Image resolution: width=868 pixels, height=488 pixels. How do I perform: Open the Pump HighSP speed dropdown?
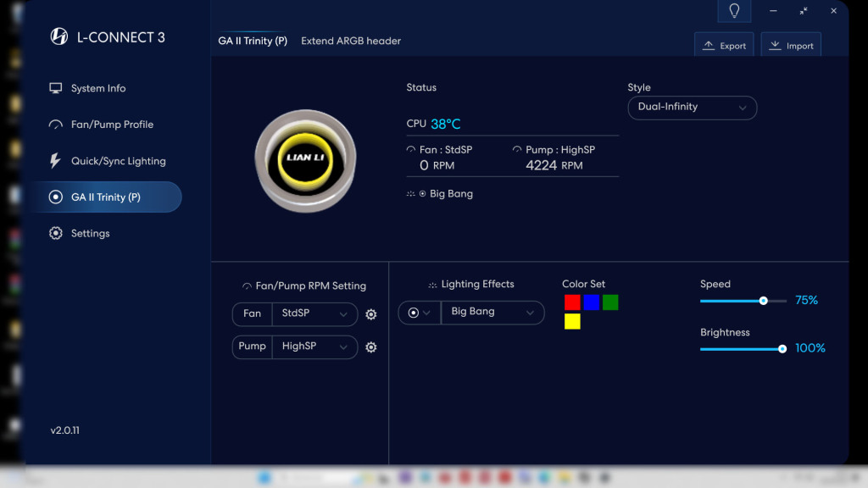(x=314, y=347)
